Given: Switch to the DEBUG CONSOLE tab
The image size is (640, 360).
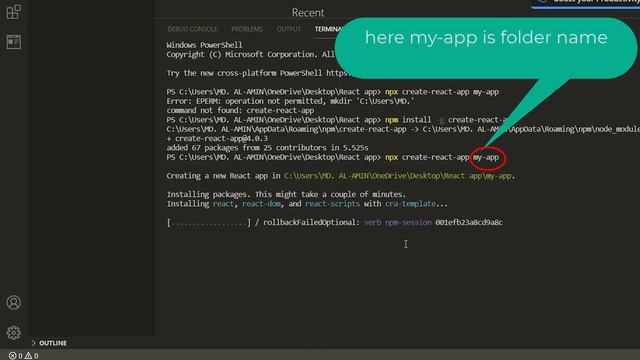Looking at the screenshot, I should coord(192,29).
